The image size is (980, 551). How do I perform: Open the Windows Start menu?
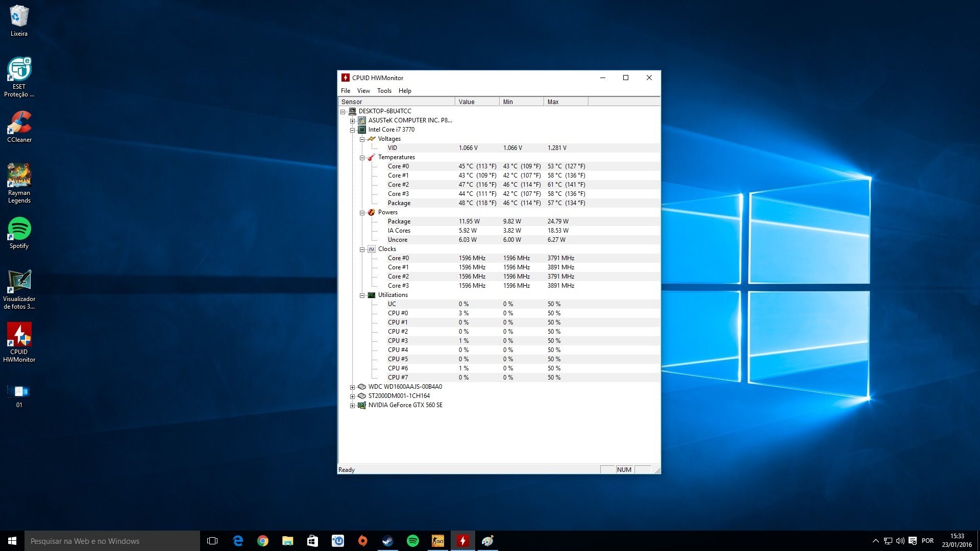[x=12, y=541]
